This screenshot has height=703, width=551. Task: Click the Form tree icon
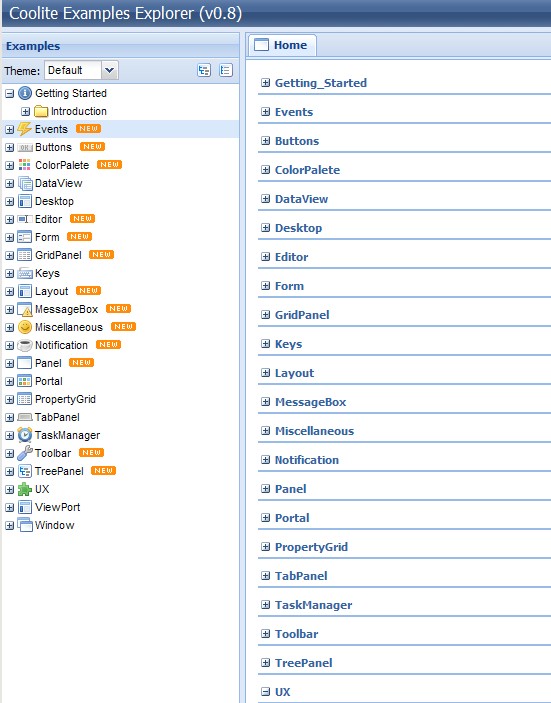[25, 237]
